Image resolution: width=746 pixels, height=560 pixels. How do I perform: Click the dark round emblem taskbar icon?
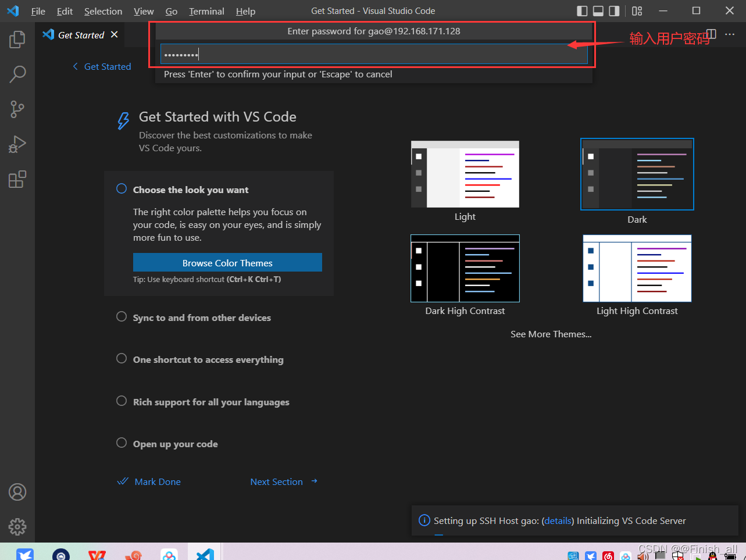[61, 555]
